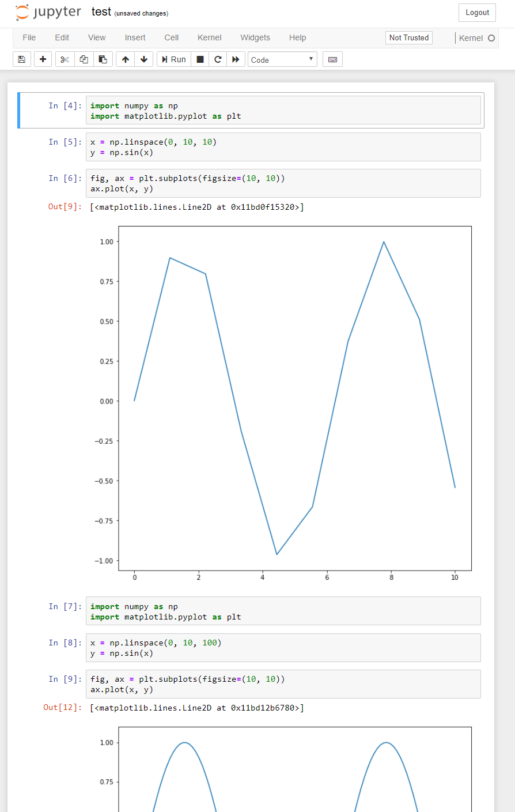Interrupt the kernel with stop icon
The height and width of the screenshot is (812, 515).
[x=199, y=59]
